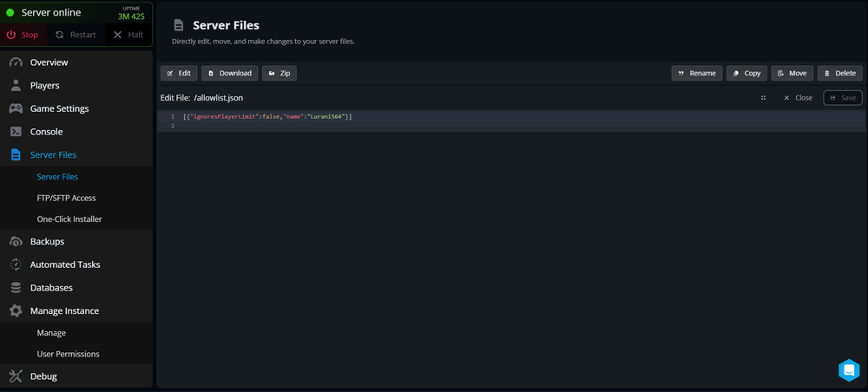Screen dimensions: 868x392
Task: Expand the Debug section
Action: [43, 376]
